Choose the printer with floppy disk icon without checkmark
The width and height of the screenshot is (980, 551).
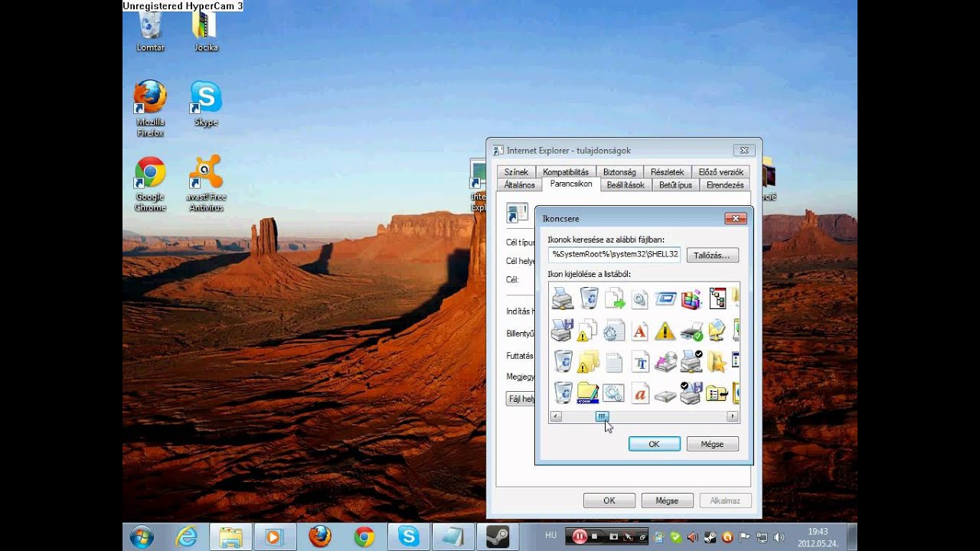click(562, 331)
